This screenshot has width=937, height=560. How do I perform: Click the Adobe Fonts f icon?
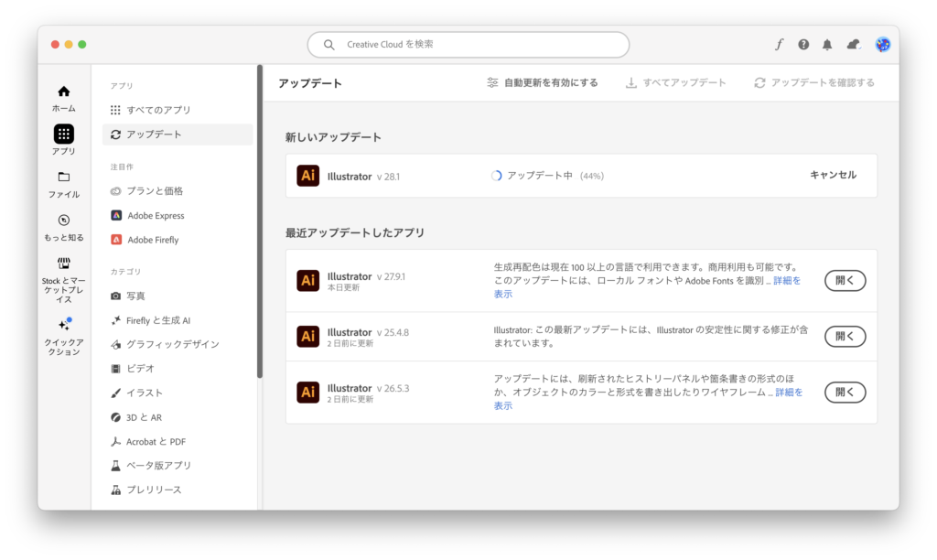(x=779, y=43)
